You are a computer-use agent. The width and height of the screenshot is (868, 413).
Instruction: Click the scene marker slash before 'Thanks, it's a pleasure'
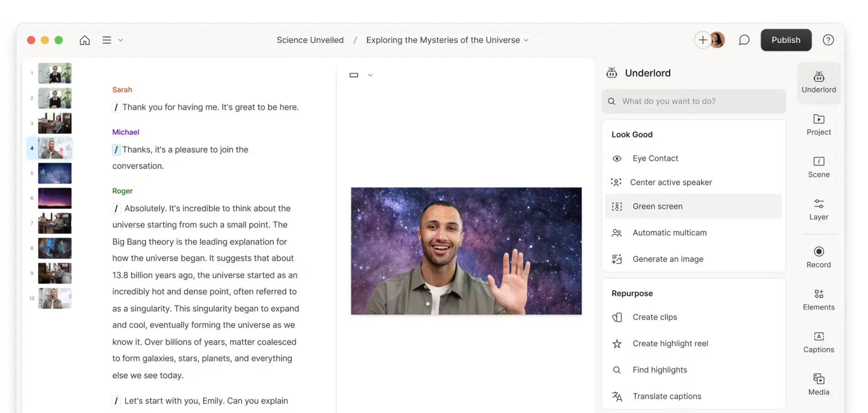click(116, 149)
